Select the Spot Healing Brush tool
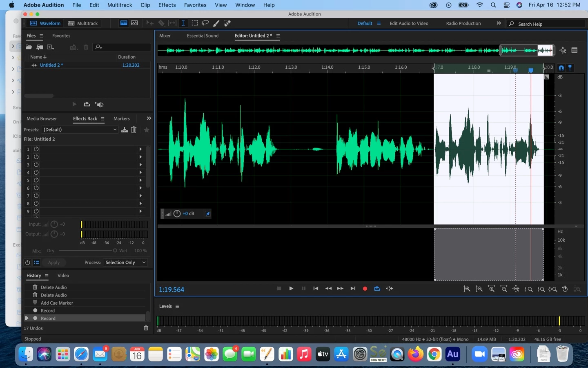 (x=227, y=23)
